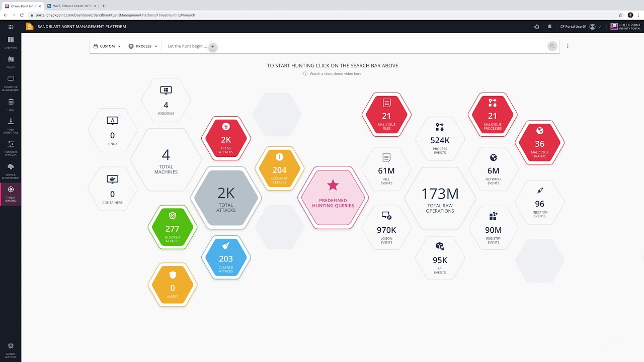Select the Network Events hexagon
The height and width of the screenshot is (362, 644).
[493, 169]
